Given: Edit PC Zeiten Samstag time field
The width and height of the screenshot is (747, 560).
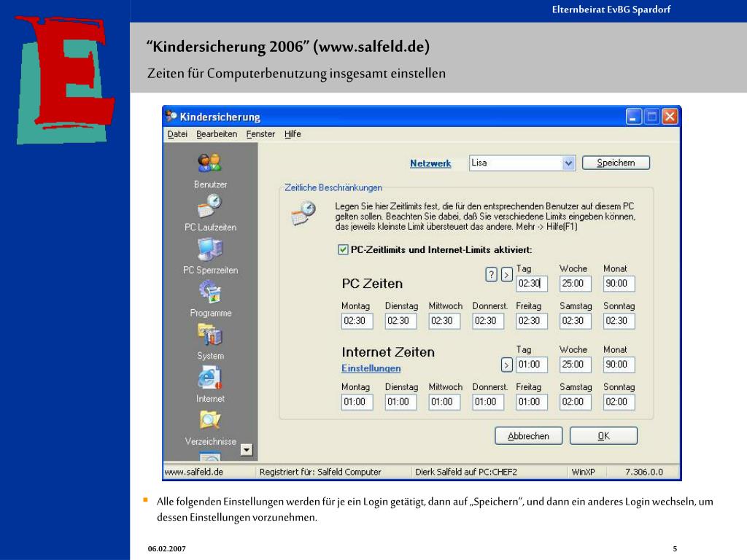Looking at the screenshot, I should [x=576, y=321].
